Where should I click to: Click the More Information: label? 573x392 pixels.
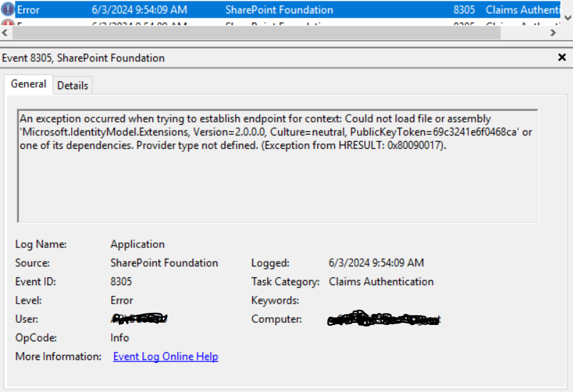58,356
